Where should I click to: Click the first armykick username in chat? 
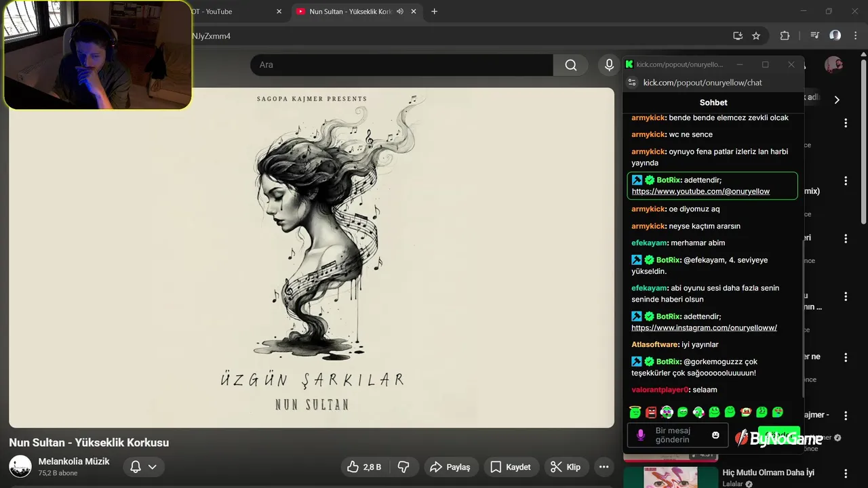point(648,118)
